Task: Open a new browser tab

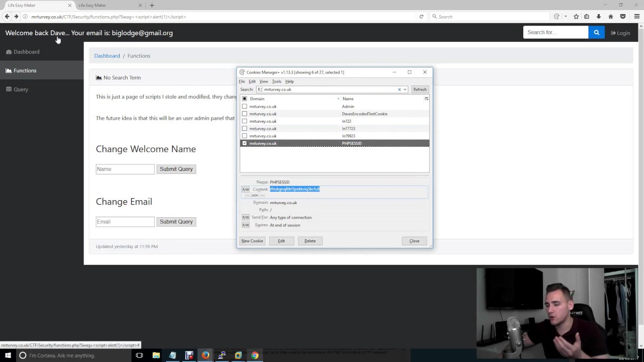Action: (x=152, y=5)
